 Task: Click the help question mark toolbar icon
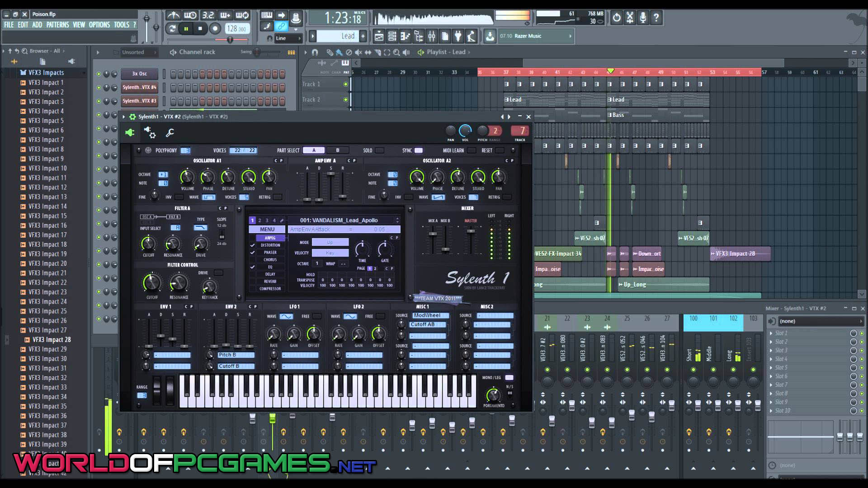(x=656, y=18)
